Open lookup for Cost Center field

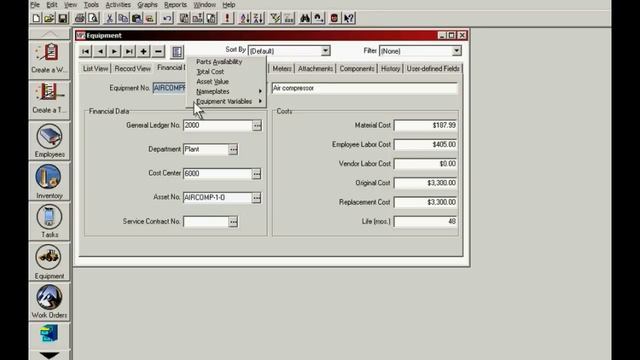coord(256,174)
